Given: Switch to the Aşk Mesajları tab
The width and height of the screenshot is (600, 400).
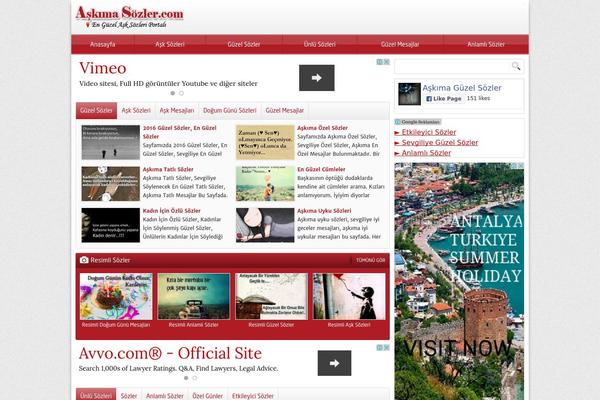Looking at the screenshot, I should 177,111.
